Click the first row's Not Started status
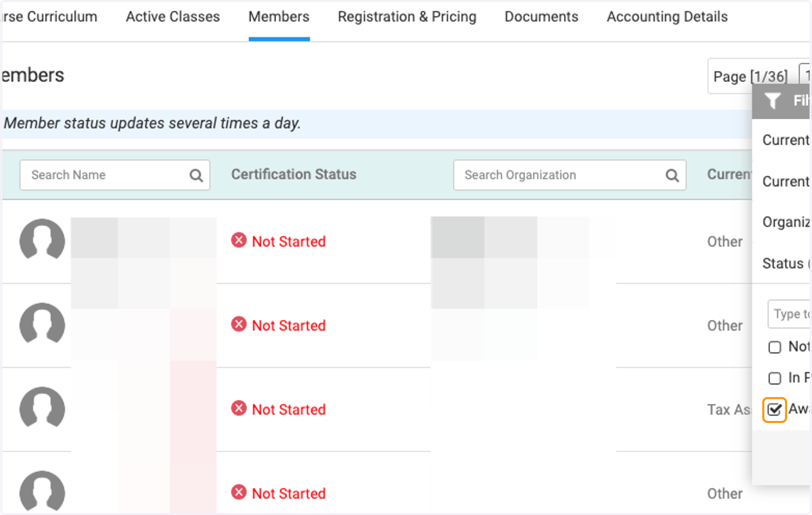Screen dimensions: 812x515 pos(288,242)
